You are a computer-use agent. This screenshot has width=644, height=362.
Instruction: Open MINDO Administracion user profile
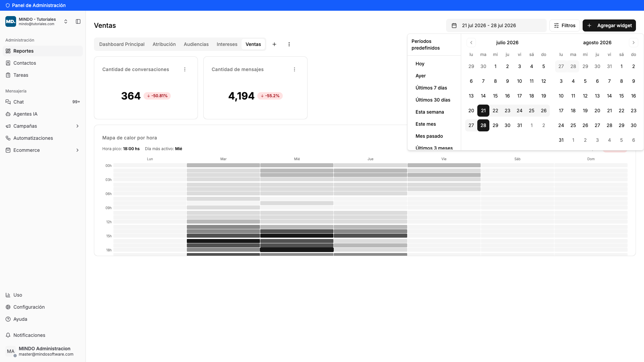(x=43, y=351)
